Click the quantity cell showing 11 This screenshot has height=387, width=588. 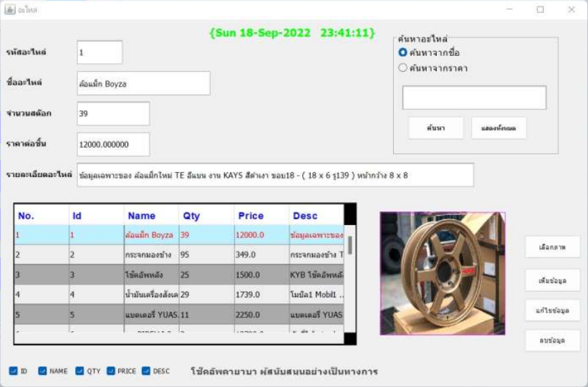click(207, 315)
